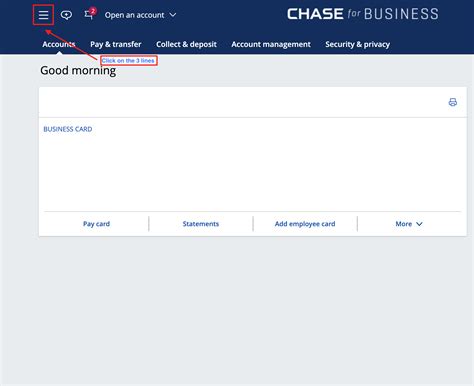The height and width of the screenshot is (386, 474).
Task: Open the Security & privacy tab
Action: tap(357, 44)
